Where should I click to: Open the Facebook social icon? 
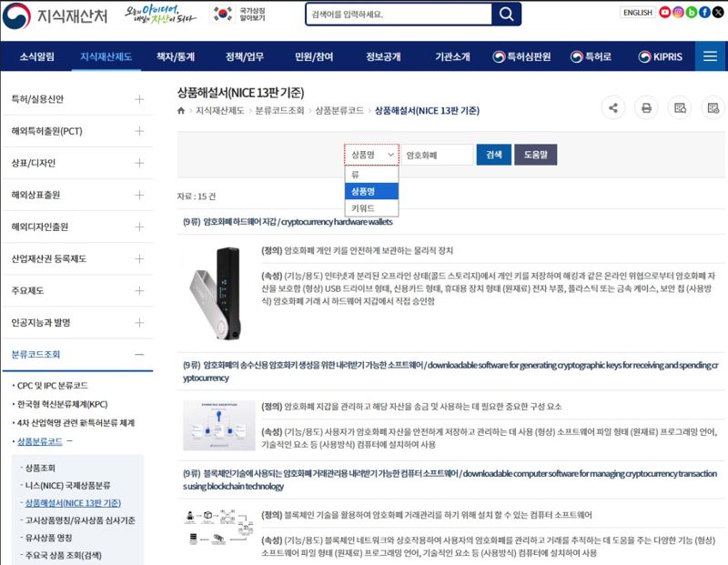click(704, 12)
